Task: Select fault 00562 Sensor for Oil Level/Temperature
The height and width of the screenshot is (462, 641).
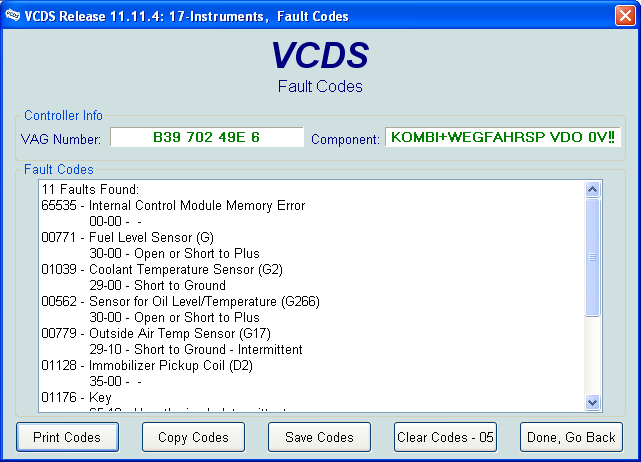Action: click(181, 301)
